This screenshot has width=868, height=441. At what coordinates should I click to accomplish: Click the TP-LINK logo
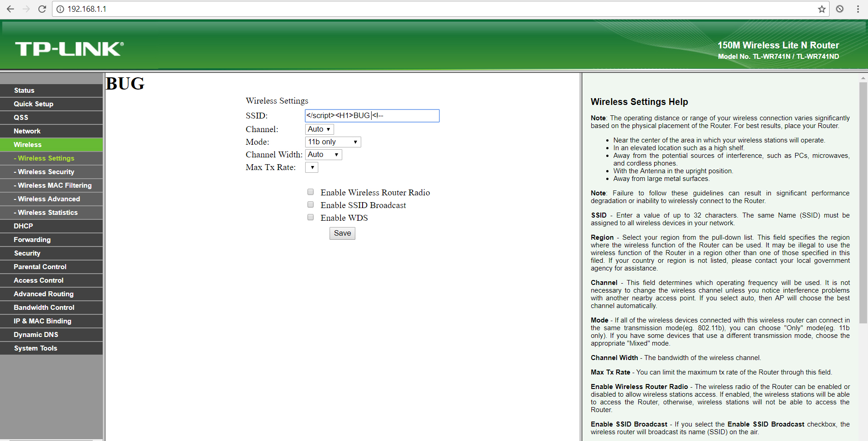[x=69, y=49]
